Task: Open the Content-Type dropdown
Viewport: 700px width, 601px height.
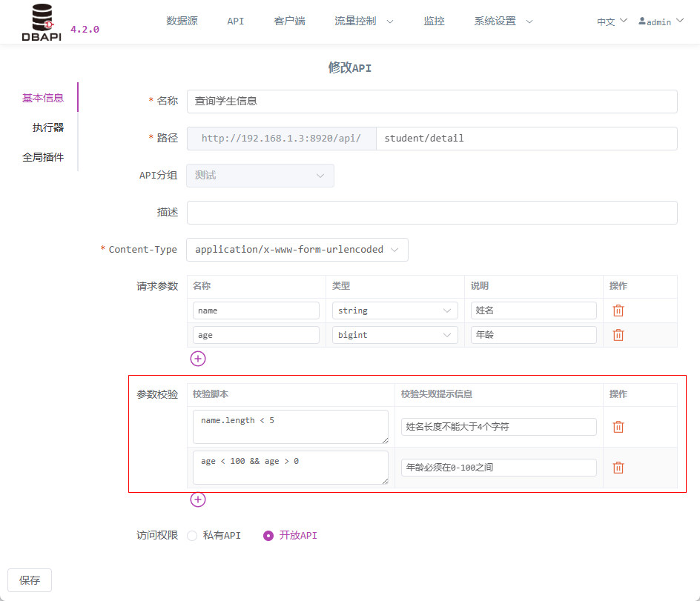Action: pyautogui.click(x=297, y=250)
